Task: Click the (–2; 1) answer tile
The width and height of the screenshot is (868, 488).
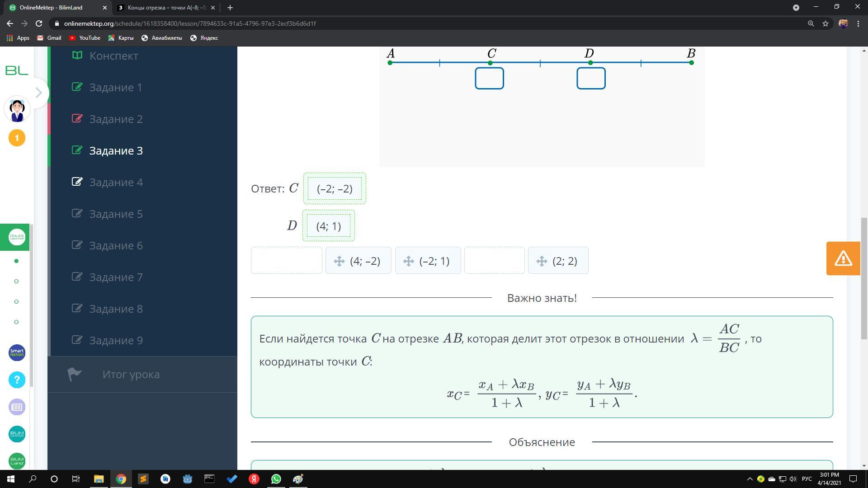Action: pos(428,261)
